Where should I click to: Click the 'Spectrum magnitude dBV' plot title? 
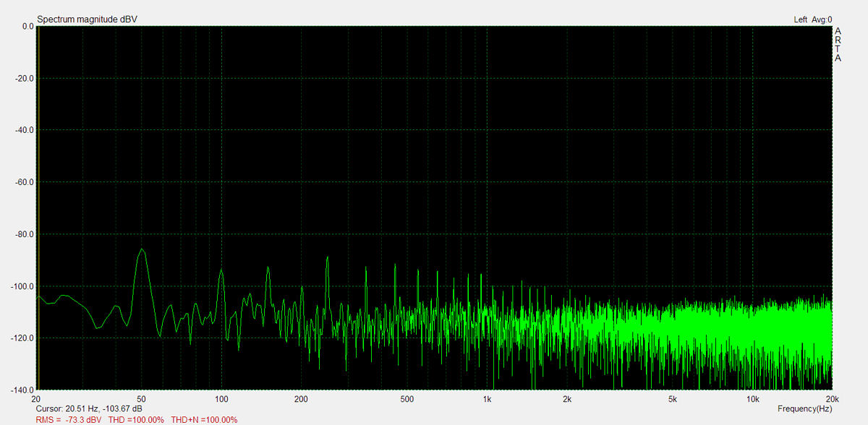pyautogui.click(x=86, y=19)
